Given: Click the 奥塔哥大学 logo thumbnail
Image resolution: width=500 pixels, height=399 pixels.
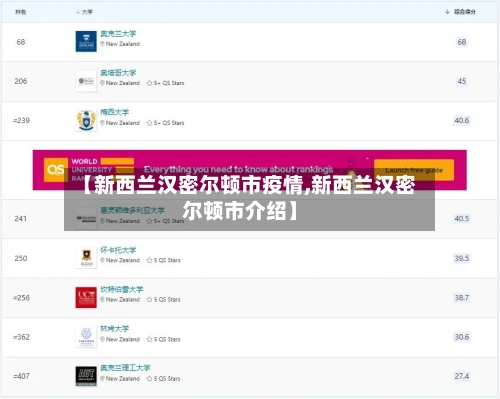Looking at the screenshot, I should click(x=86, y=81).
